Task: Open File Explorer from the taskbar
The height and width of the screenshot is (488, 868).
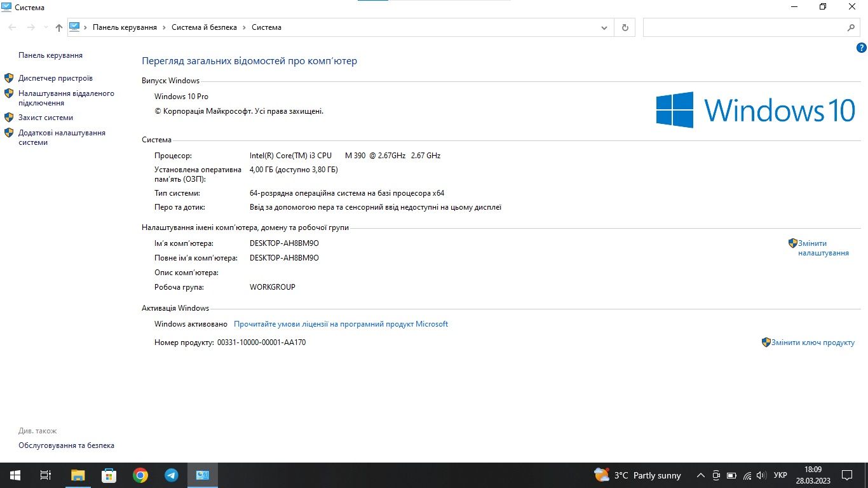Action: click(78, 475)
